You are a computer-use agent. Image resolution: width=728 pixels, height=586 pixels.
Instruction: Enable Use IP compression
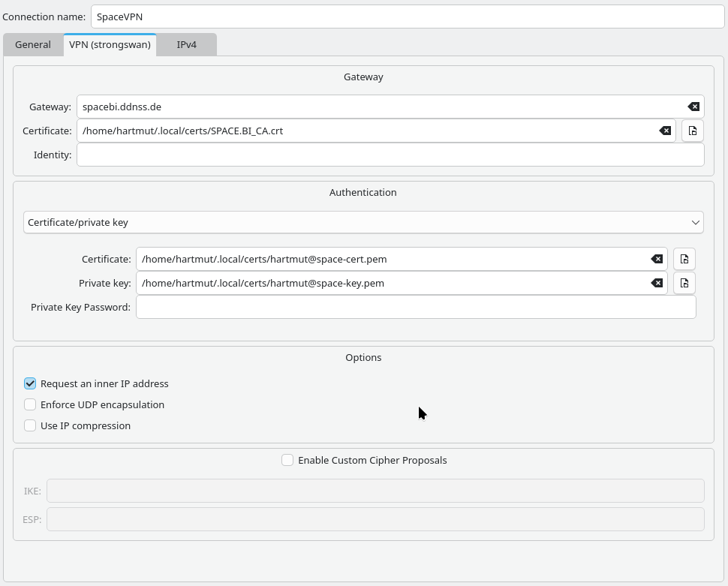(30, 425)
